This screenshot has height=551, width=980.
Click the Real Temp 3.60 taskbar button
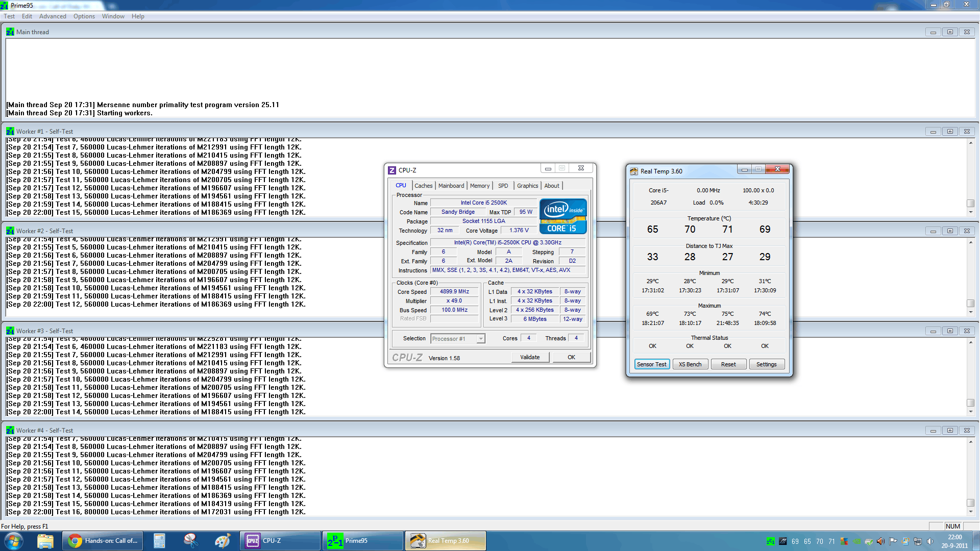click(445, 541)
